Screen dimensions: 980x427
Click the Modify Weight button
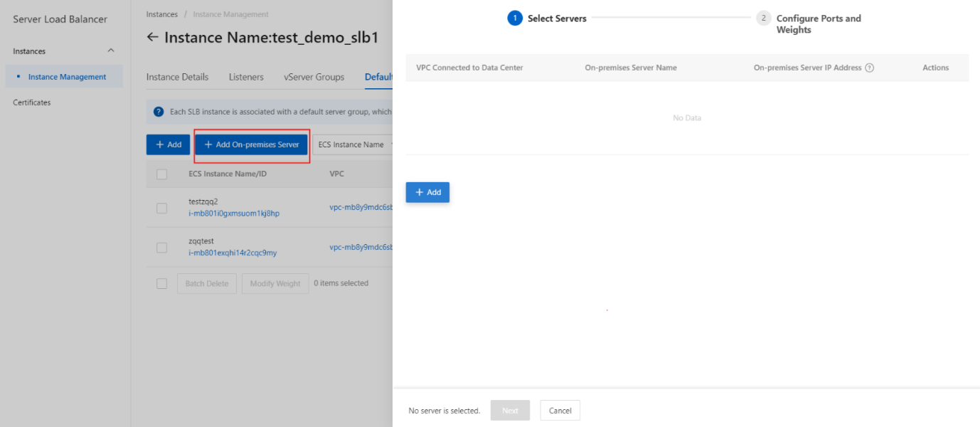pos(275,283)
